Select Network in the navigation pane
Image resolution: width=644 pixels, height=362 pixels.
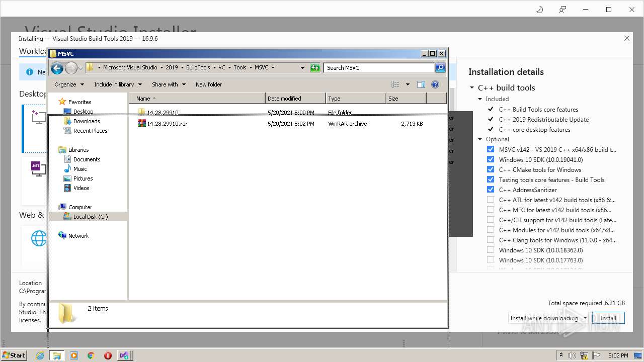(x=78, y=236)
